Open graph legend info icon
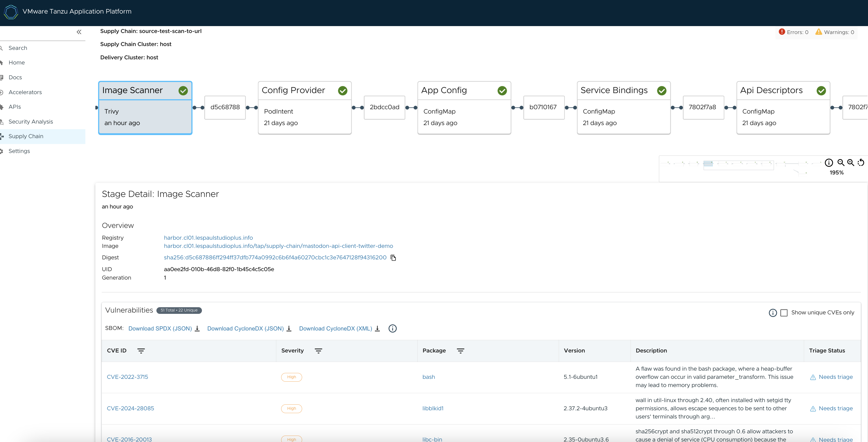868x442 pixels. pos(829,163)
